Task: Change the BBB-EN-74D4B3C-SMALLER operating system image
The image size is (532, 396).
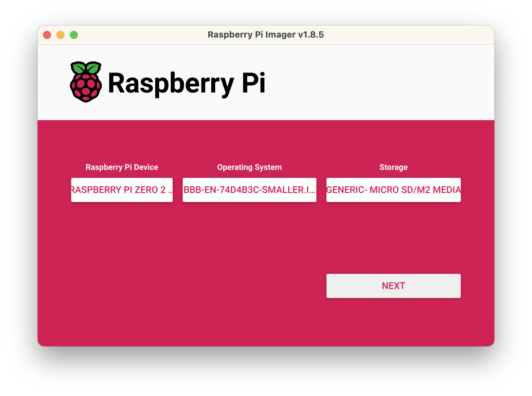Action: tap(249, 190)
